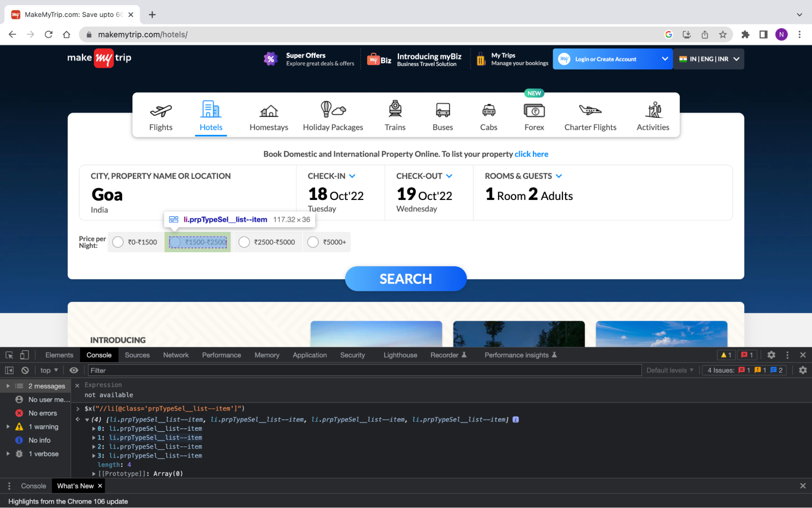Click the Trains navigation icon
Image resolution: width=812 pixels, height=508 pixels.
395,115
